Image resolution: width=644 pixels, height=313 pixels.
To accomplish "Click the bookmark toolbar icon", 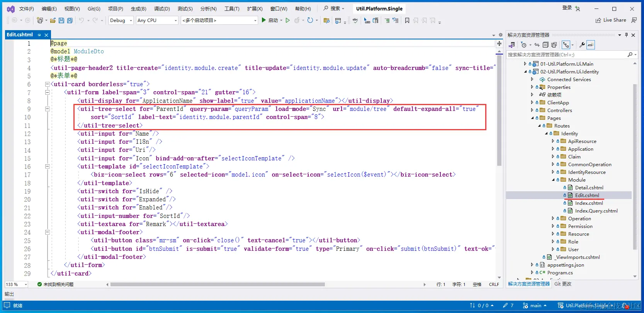I will pos(407,20).
